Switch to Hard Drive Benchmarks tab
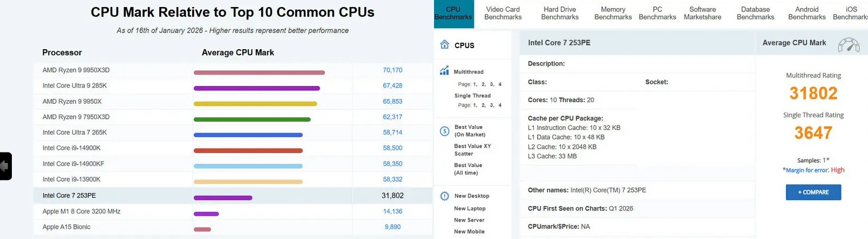Screen dimensions: 868x239 point(560,14)
